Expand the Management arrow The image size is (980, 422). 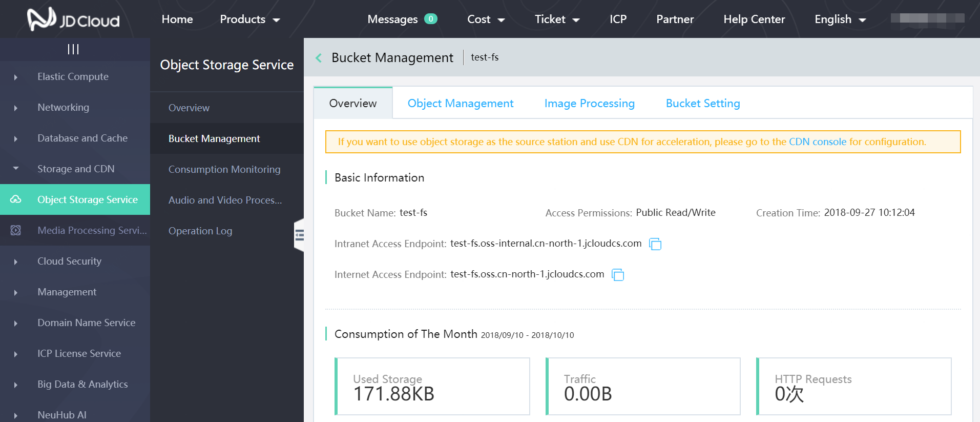click(16, 292)
